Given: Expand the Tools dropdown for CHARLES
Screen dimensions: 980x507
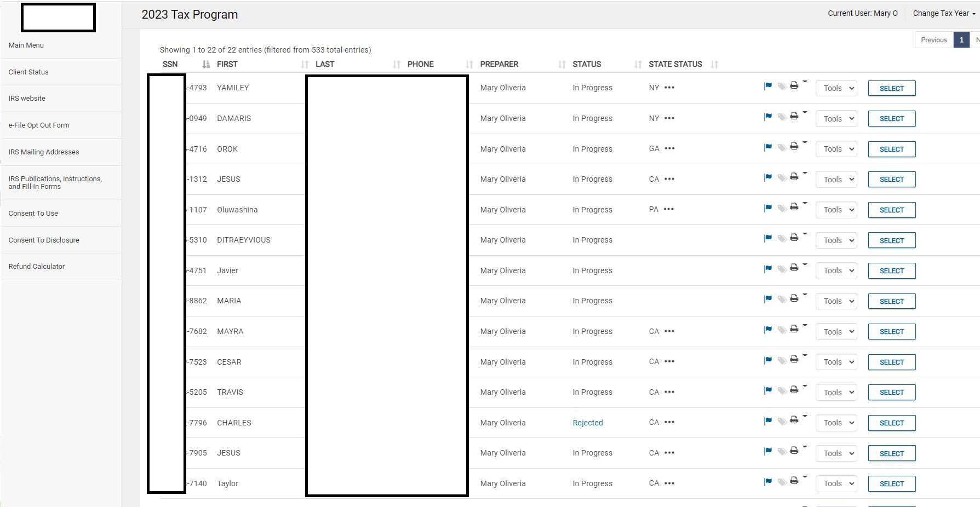Looking at the screenshot, I should (836, 423).
